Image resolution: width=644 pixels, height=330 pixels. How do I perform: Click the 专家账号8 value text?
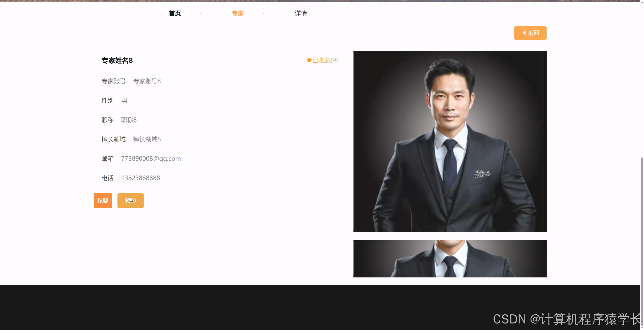pos(147,81)
